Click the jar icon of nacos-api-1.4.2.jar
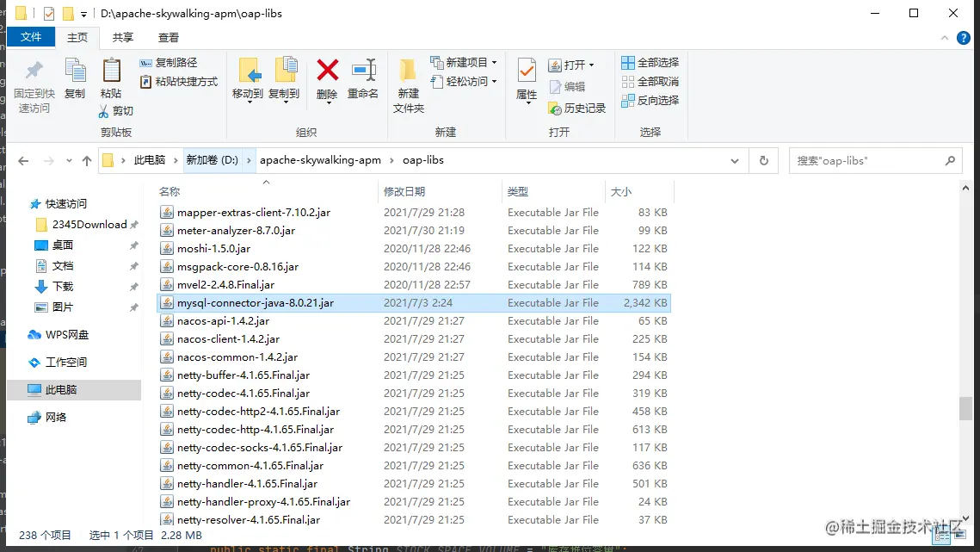Screen dimensions: 980x552 (166, 320)
